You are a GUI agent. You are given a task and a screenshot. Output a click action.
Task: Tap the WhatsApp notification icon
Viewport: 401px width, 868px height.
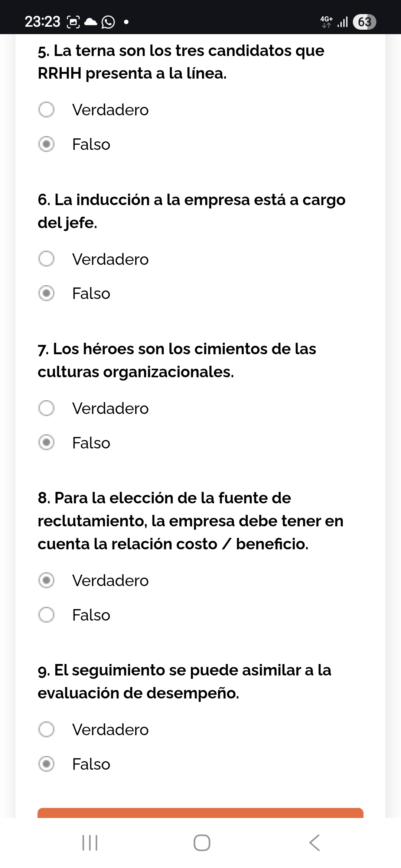tap(108, 22)
